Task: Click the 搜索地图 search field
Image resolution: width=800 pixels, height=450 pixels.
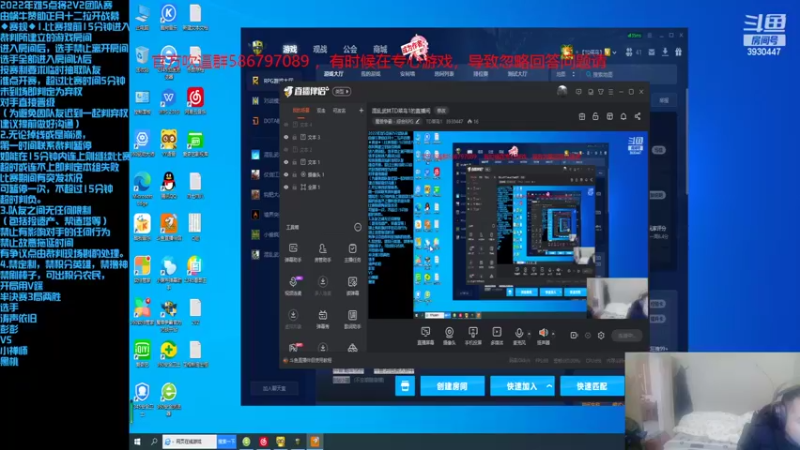Action: tap(629, 74)
